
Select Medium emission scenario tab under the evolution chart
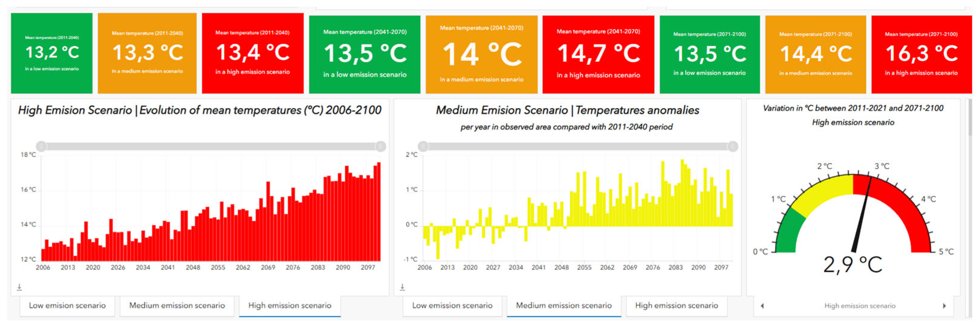tap(177, 305)
